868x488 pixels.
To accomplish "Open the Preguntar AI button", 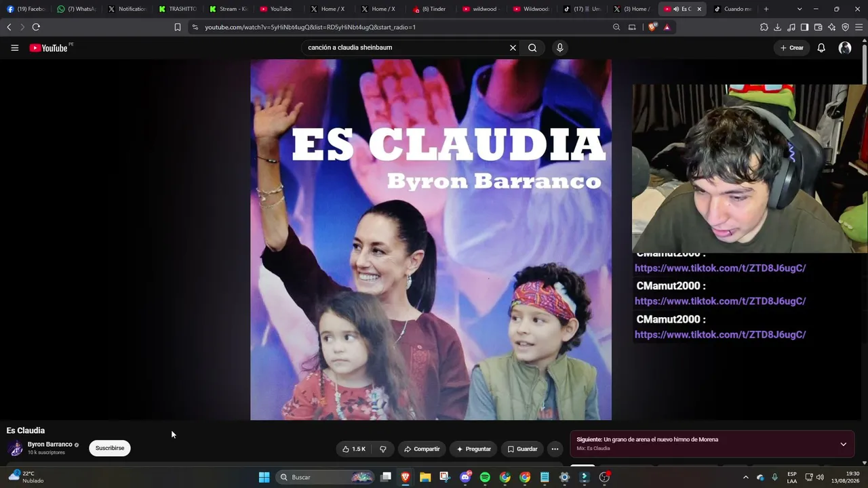I will coord(473,449).
